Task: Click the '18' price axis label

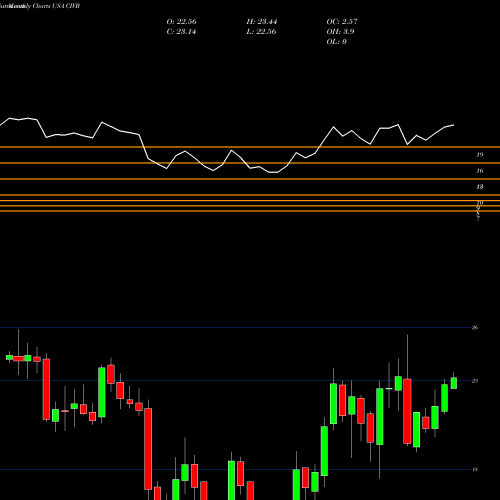Action: point(475,470)
